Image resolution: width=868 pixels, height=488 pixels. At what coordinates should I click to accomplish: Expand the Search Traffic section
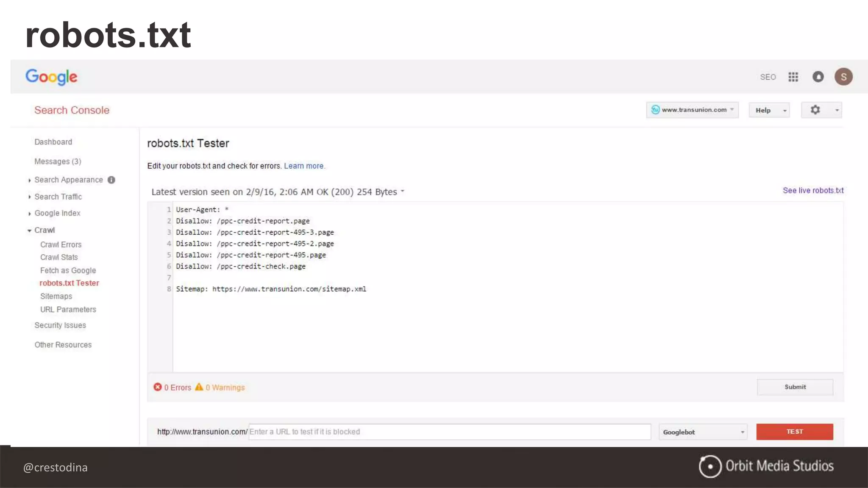click(x=29, y=197)
